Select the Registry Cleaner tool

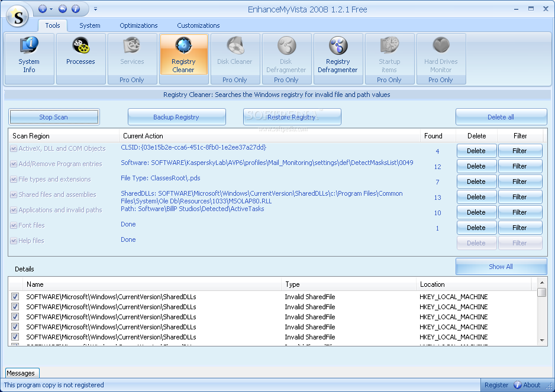(183, 54)
